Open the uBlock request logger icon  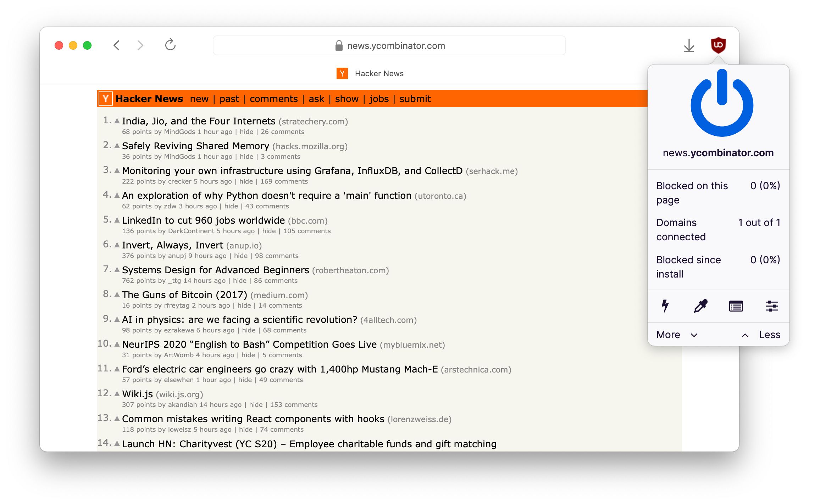tap(737, 306)
